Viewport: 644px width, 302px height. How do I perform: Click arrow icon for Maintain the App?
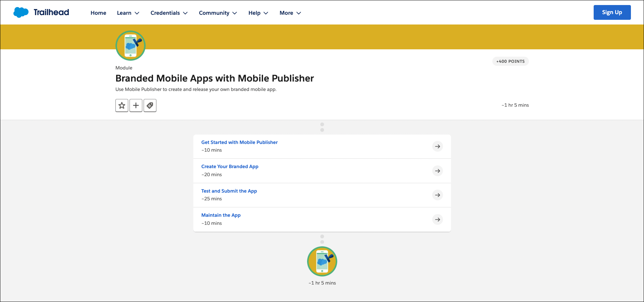click(x=438, y=219)
